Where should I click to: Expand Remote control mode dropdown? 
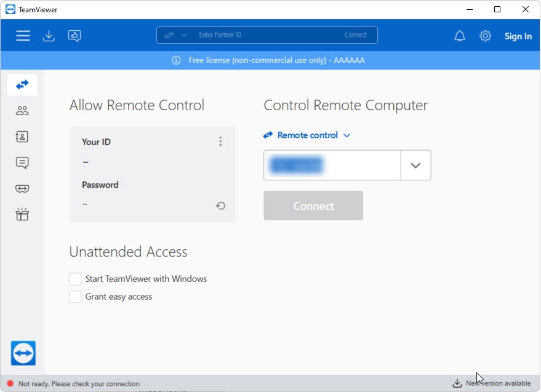[307, 135]
